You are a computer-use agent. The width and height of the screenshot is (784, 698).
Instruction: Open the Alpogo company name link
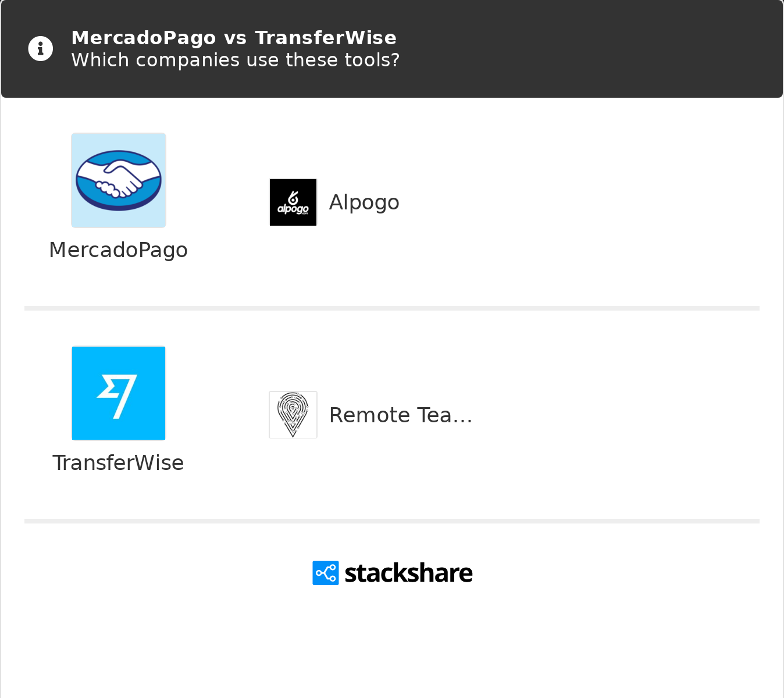(x=364, y=202)
